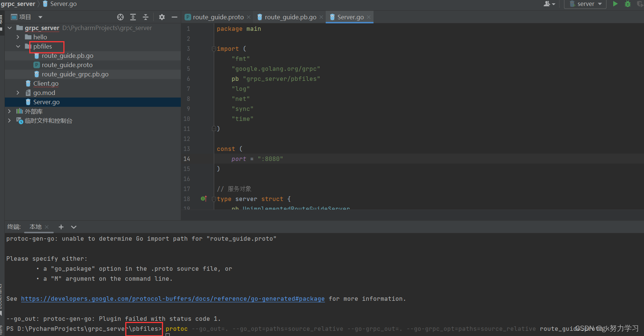Click the implementation gutter icon on line 18

click(x=203, y=199)
